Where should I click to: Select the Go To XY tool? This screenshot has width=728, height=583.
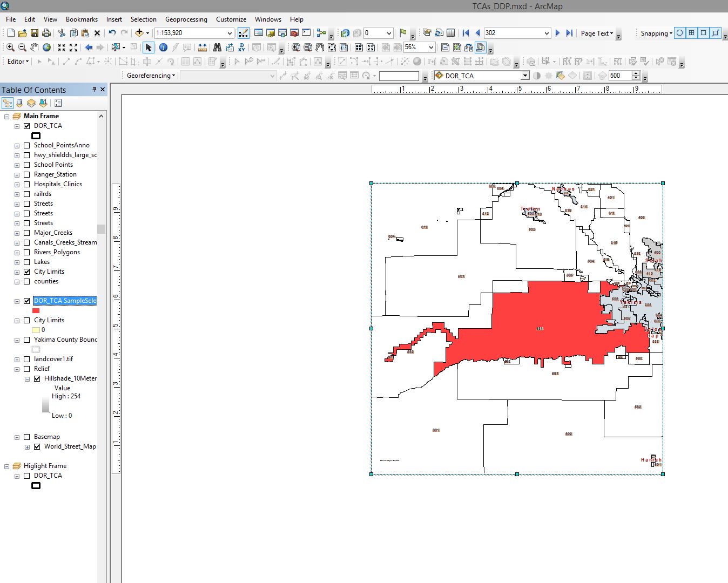(x=241, y=48)
